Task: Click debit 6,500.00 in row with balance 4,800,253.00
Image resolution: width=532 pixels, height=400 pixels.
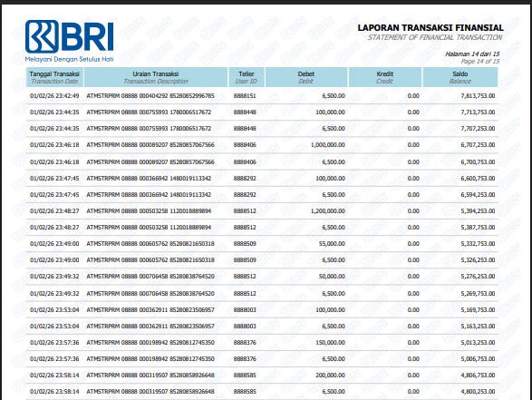Action: tap(334, 392)
